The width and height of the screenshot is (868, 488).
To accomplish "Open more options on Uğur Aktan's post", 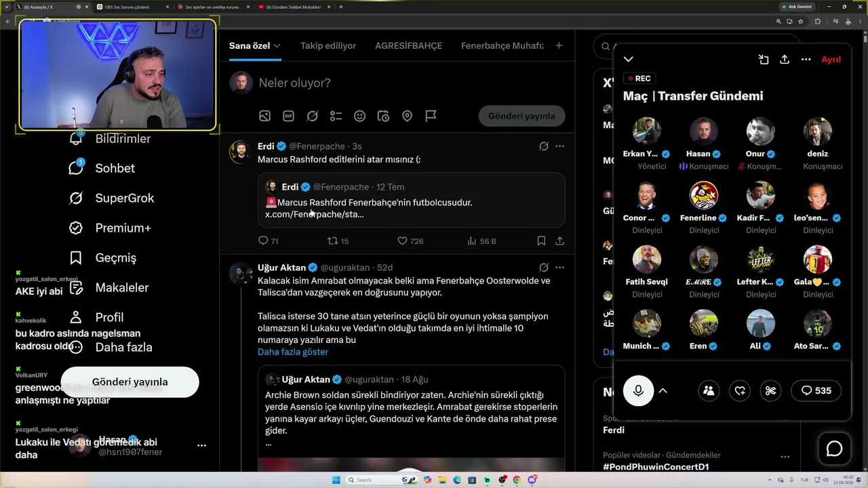I will coord(559,267).
